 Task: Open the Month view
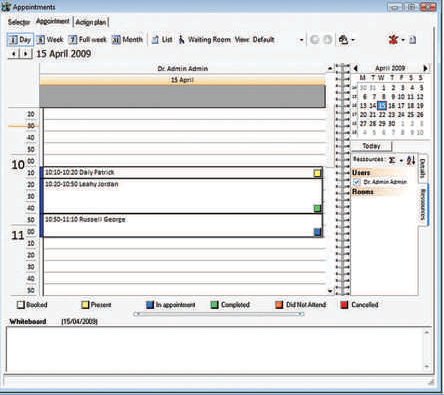pyautogui.click(x=128, y=40)
